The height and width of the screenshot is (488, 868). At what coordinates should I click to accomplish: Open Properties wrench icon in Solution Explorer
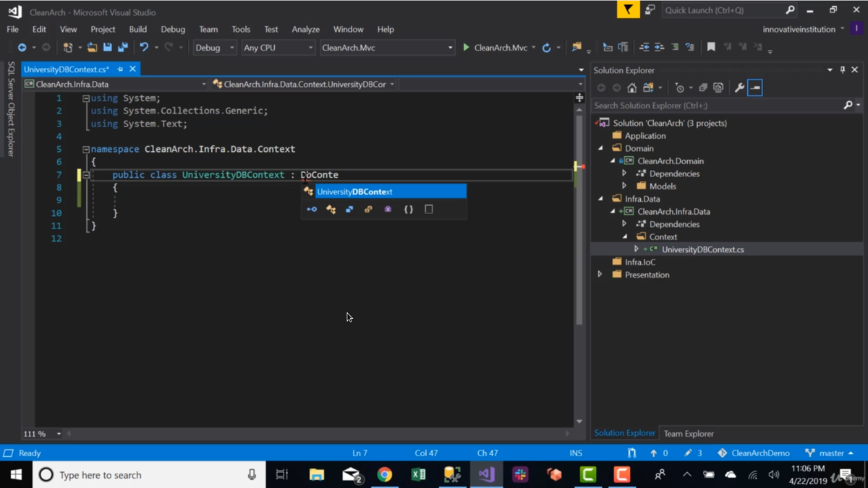[739, 88]
